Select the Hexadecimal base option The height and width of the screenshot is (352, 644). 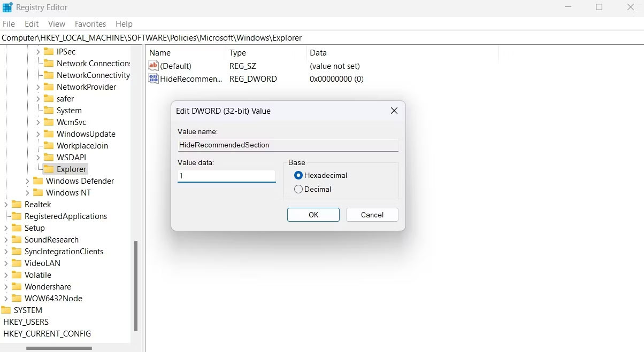[x=298, y=175]
